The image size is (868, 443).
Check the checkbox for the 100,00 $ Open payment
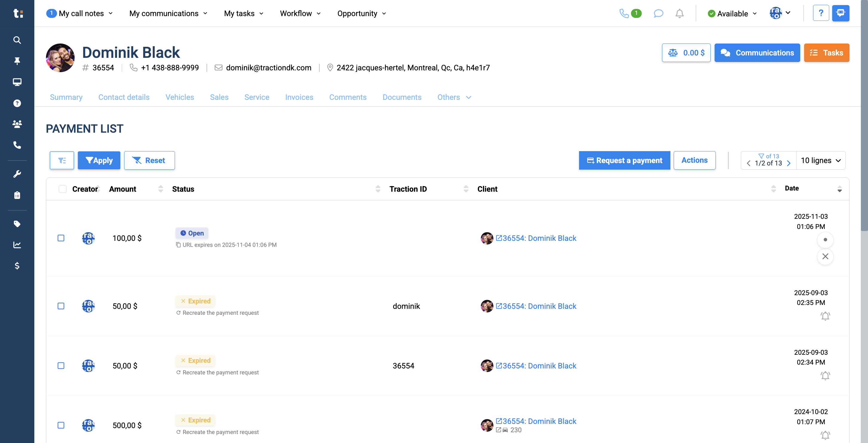click(x=61, y=238)
